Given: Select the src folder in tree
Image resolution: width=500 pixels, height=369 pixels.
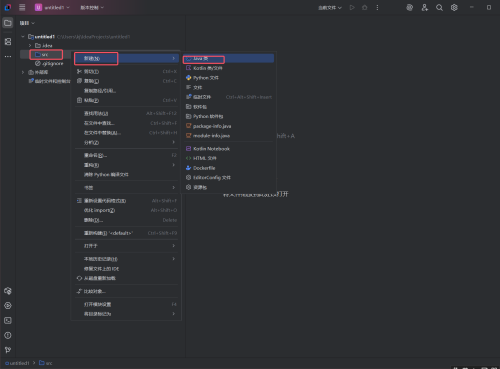Looking at the screenshot, I should point(45,54).
